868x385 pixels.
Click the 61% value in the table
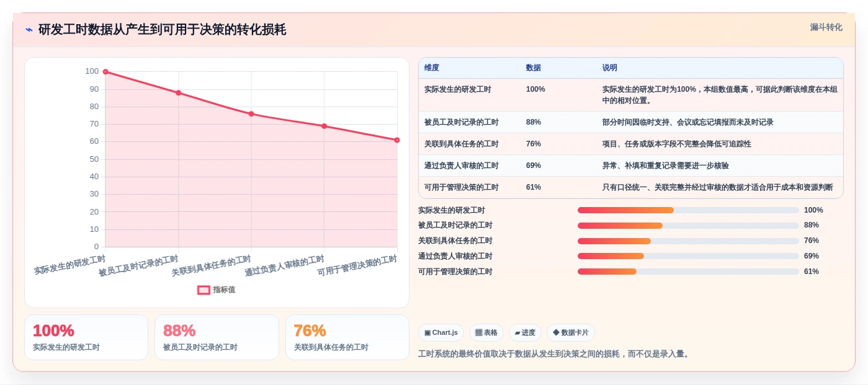coord(534,187)
